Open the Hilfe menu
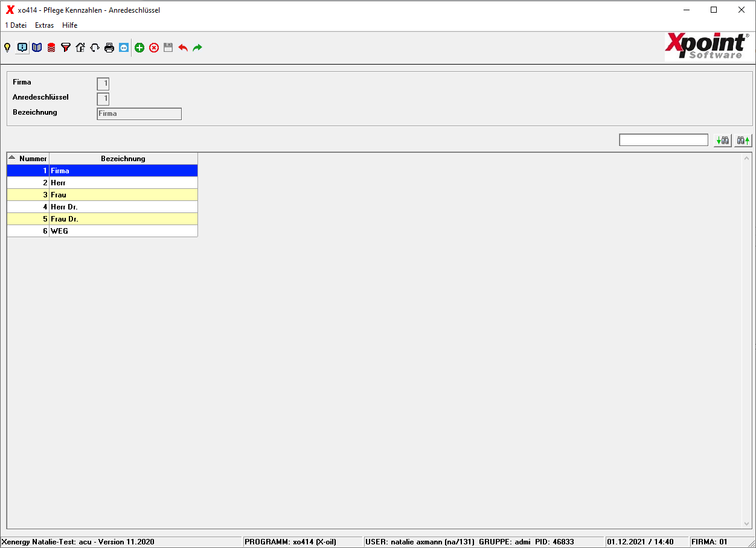Screen dimensions: 756x548 click(x=69, y=25)
